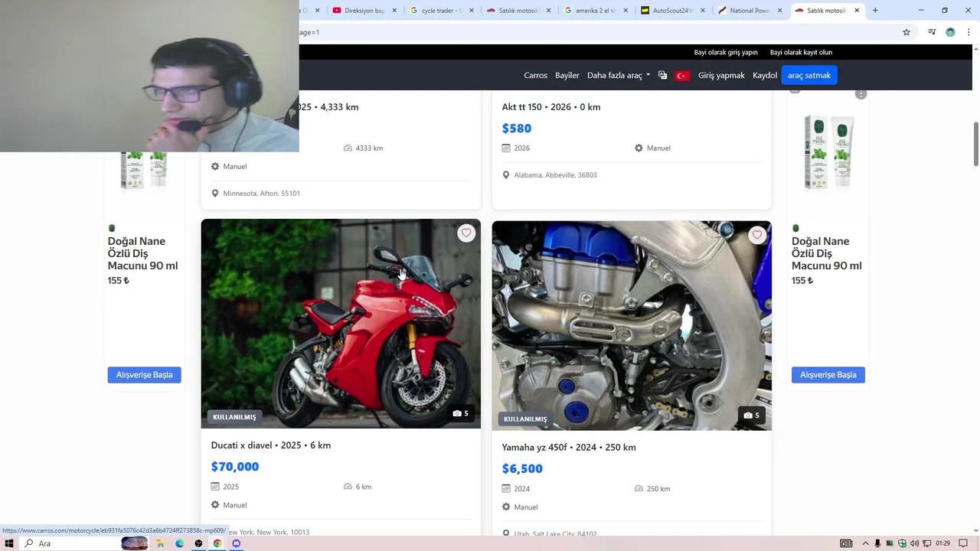Open Carros nav link

tap(535, 75)
